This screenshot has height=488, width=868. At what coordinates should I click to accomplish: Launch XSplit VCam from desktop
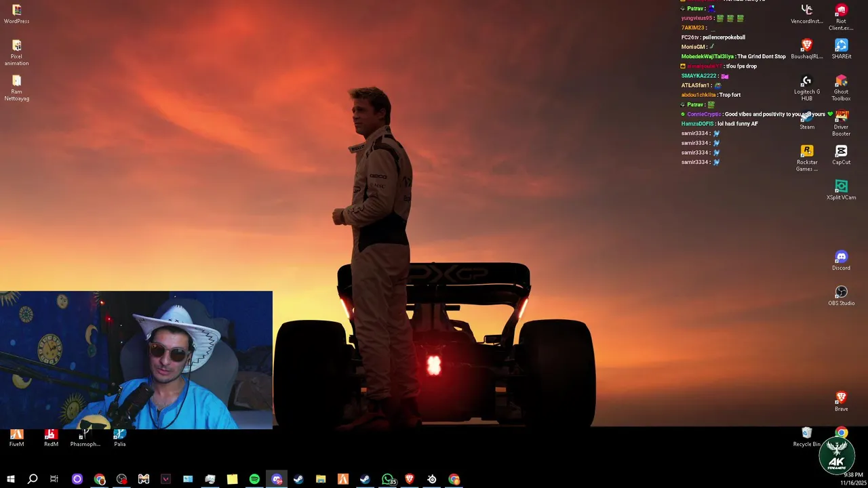tap(841, 190)
